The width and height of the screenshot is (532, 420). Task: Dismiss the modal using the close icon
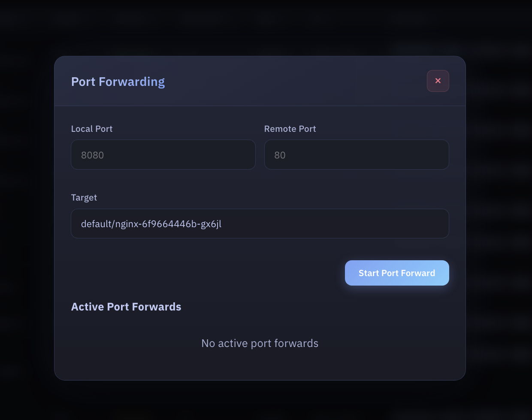click(438, 81)
